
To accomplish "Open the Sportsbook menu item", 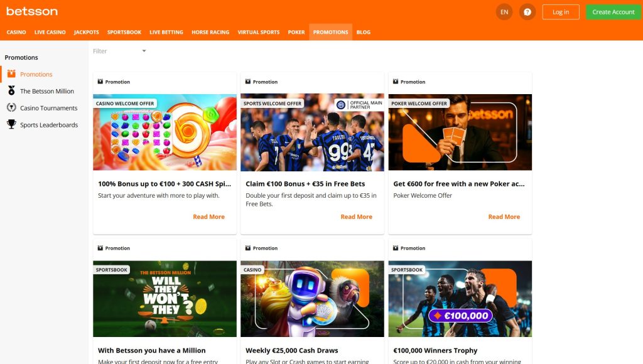I will pos(124,32).
